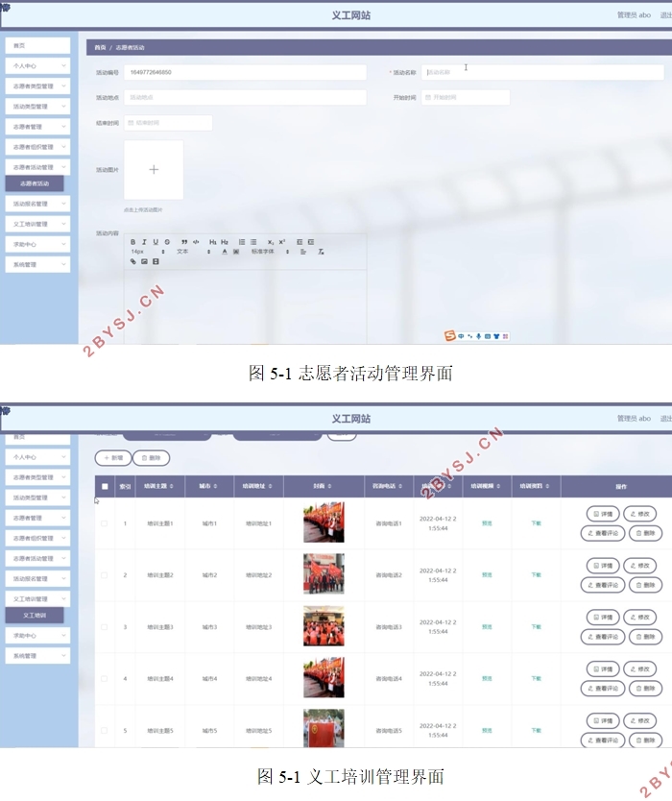The image size is (672, 801).
Task: Pick a text color in the content editor
Action: click(225, 252)
